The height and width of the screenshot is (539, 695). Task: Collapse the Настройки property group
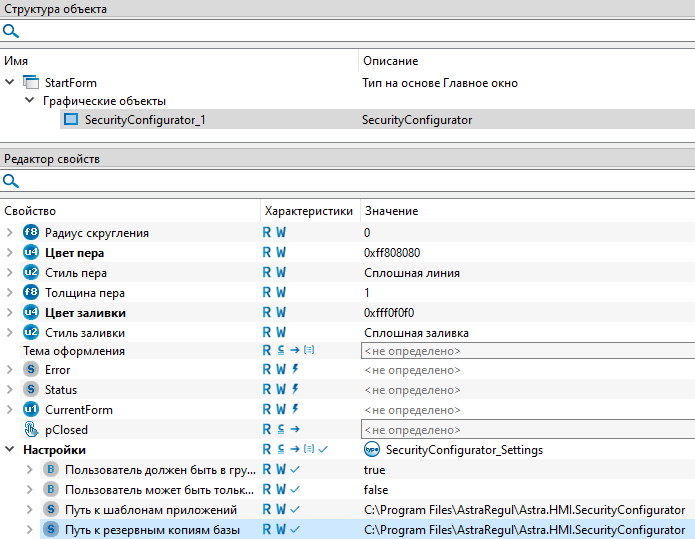pos(10,450)
